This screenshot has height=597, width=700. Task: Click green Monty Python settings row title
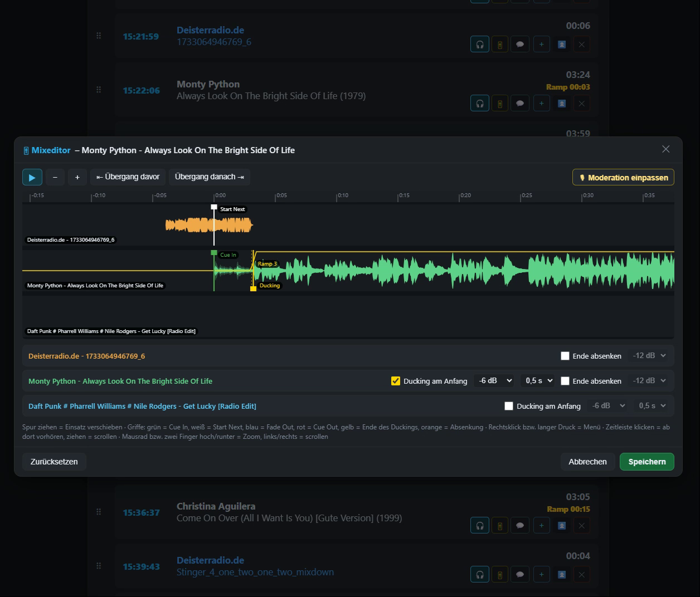click(120, 381)
